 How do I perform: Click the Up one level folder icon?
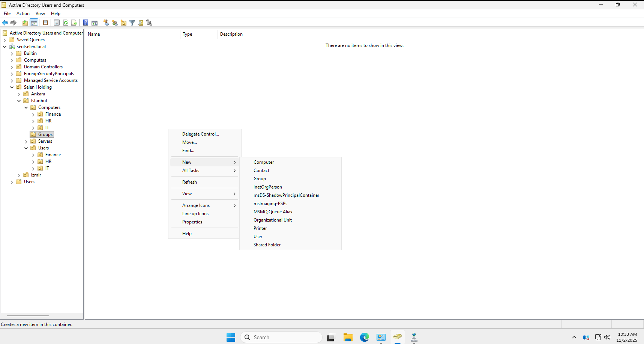(x=25, y=23)
